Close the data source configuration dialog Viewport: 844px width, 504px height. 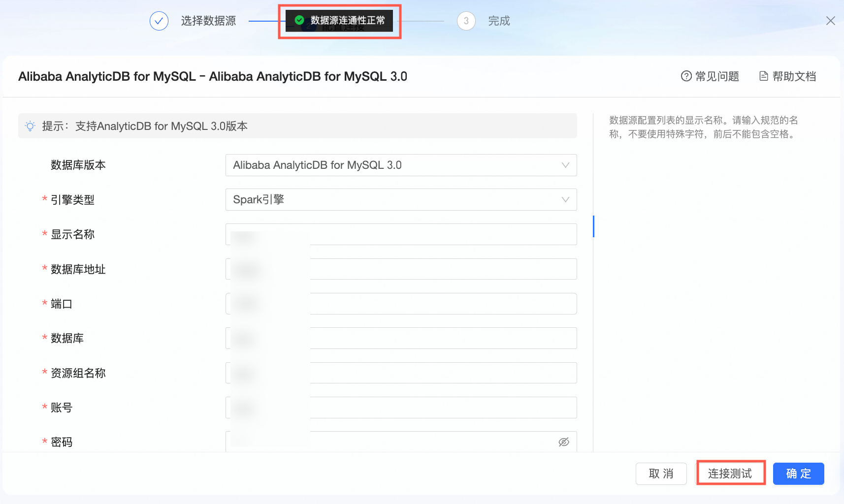831,21
